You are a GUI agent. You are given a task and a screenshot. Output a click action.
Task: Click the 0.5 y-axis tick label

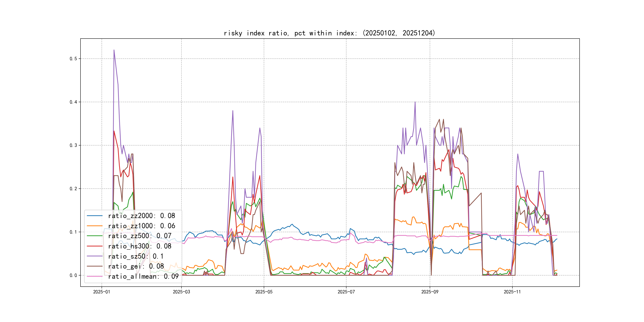(73, 59)
